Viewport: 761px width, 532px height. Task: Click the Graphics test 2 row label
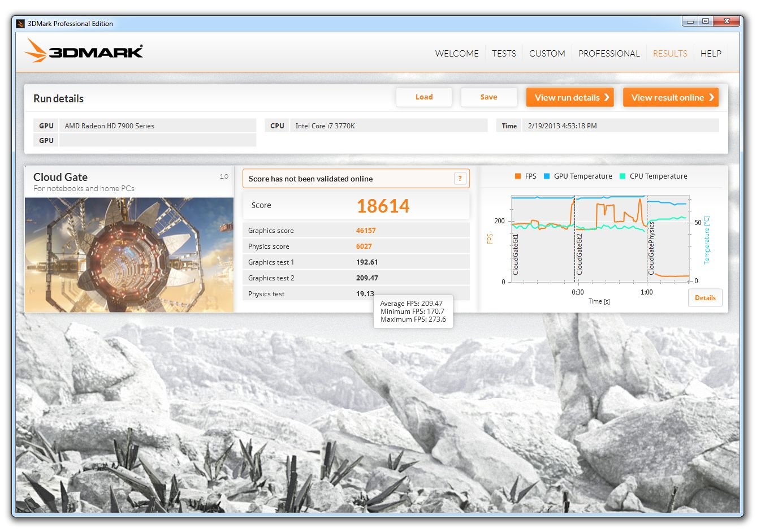pyautogui.click(x=271, y=278)
